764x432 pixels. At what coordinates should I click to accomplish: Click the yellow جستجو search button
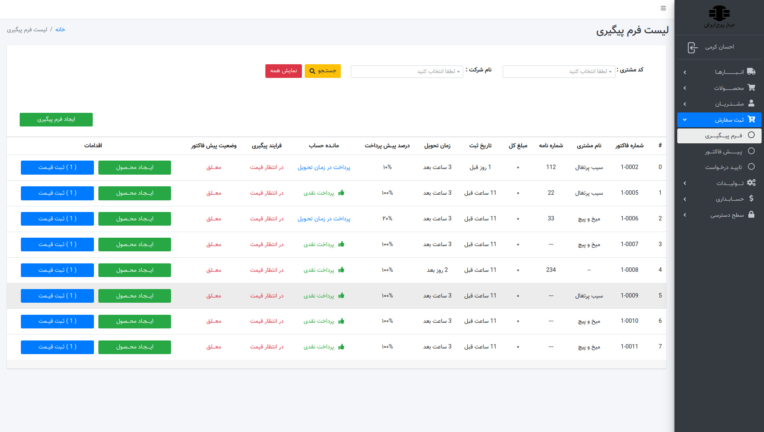coord(323,72)
